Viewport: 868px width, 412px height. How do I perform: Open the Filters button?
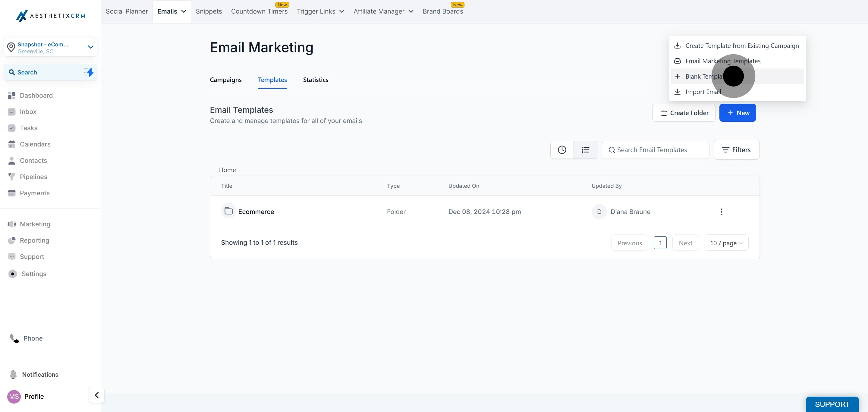[x=736, y=150]
